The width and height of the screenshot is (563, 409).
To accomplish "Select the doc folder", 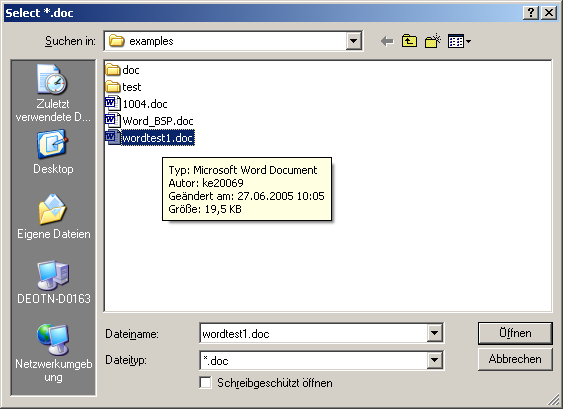I will (x=122, y=70).
